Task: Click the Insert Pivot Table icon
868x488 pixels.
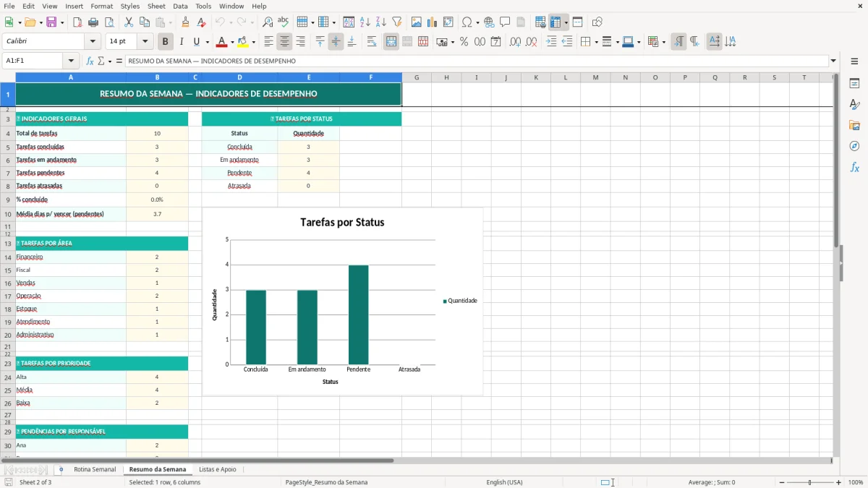Action: pyautogui.click(x=448, y=22)
